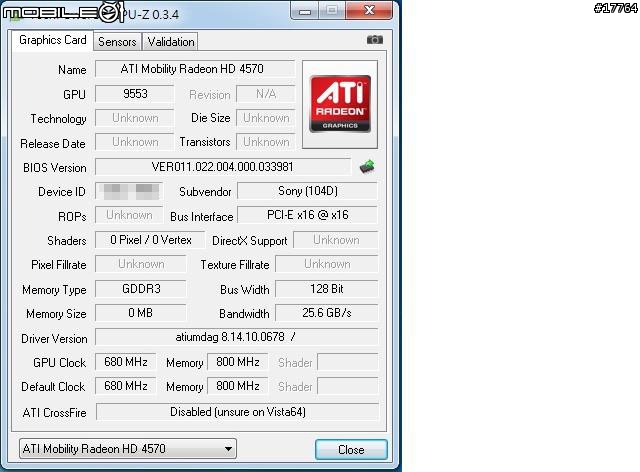
Task: Click the BIOS Version label
Action: (x=55, y=168)
